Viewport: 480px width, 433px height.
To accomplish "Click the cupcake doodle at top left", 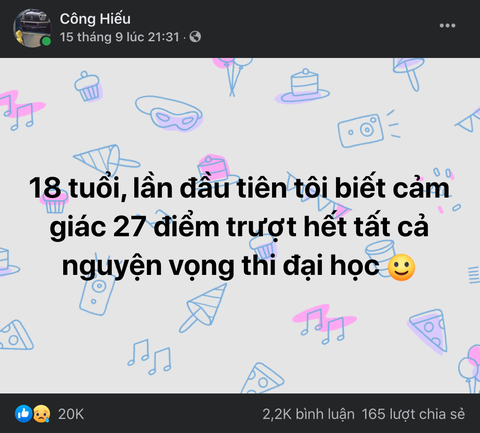I will coord(87,86).
